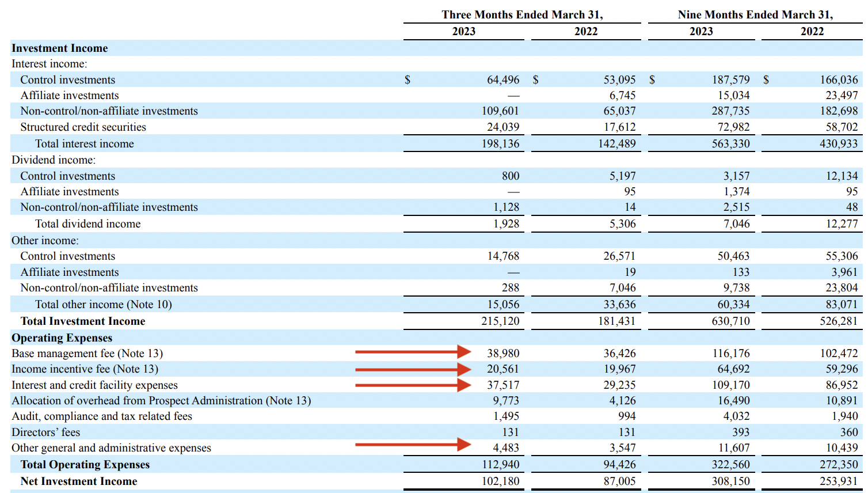This screenshot has width=868, height=493.
Task: Select 'Interest and credit facility expenses' label
Action: 94,385
